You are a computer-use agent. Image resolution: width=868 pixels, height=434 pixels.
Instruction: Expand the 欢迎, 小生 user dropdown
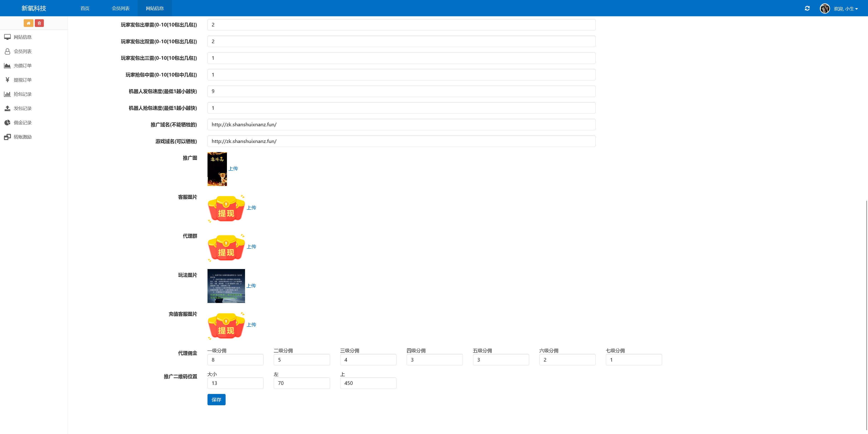(845, 9)
